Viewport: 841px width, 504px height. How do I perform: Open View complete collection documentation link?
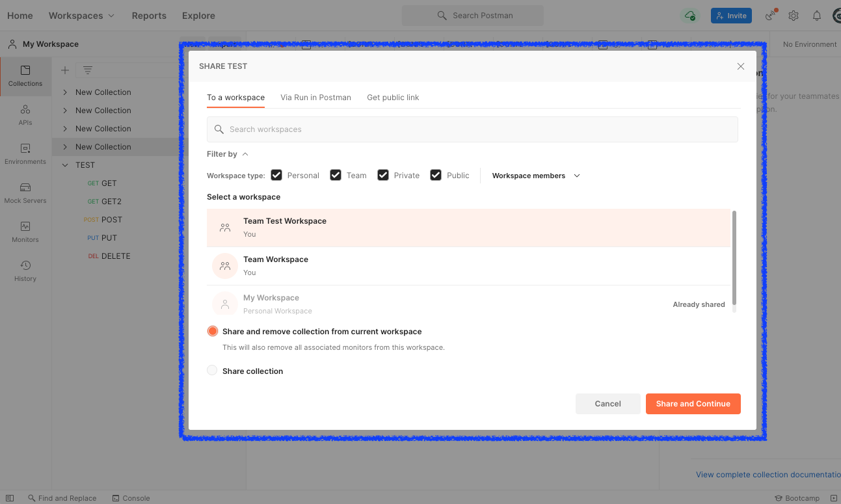[x=768, y=475]
